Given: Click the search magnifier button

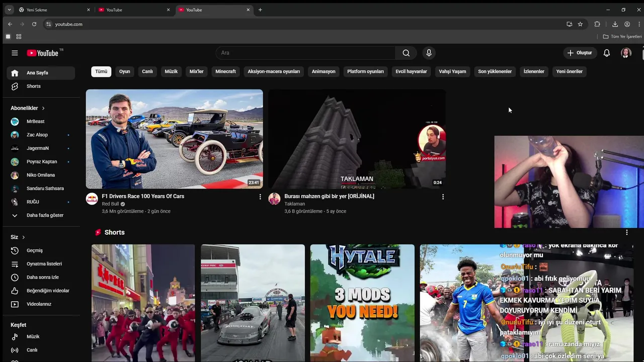Looking at the screenshot, I should [x=406, y=53].
